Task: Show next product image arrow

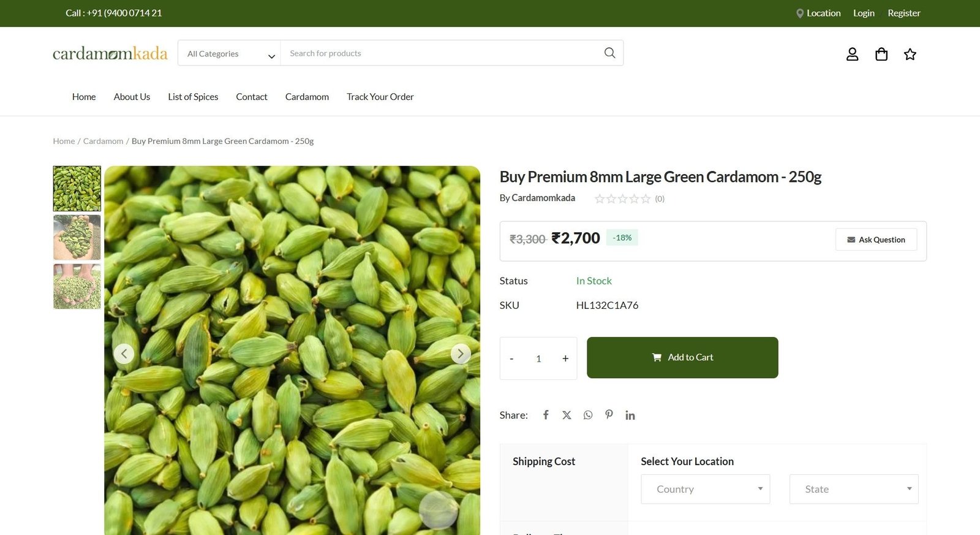Action: point(461,354)
